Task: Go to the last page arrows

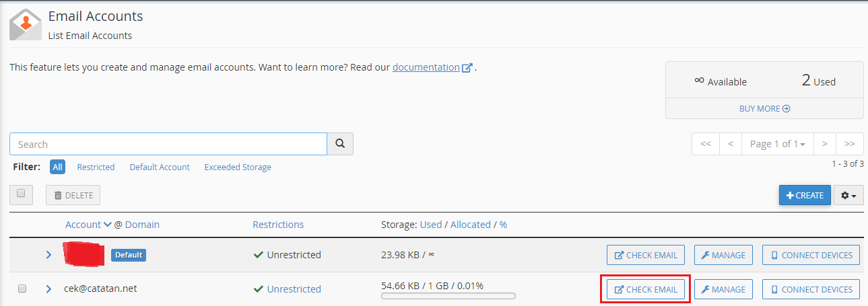Action: pyautogui.click(x=850, y=144)
